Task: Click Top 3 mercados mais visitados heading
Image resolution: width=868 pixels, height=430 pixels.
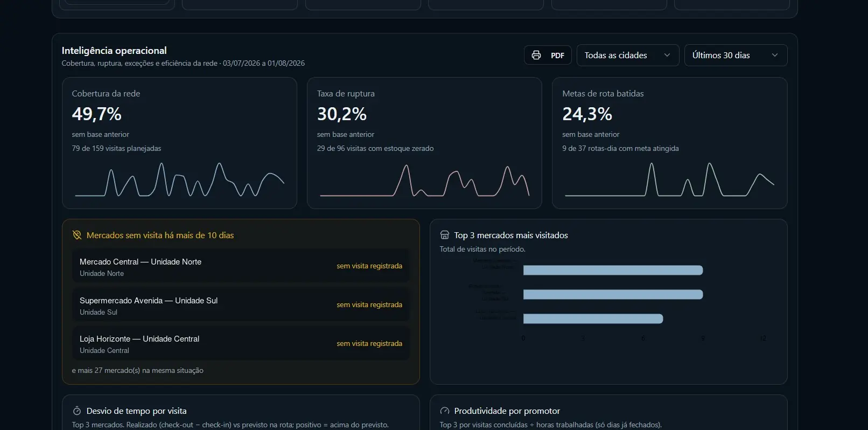Action: (x=511, y=235)
